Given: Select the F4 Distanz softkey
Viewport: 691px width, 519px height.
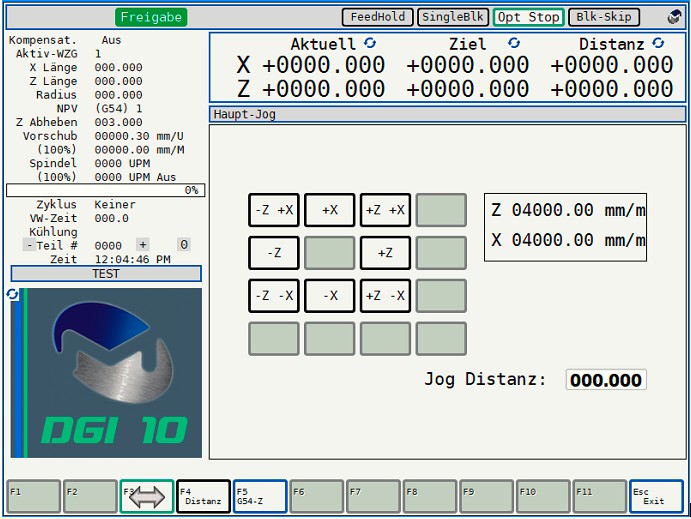Looking at the screenshot, I should [x=203, y=497].
